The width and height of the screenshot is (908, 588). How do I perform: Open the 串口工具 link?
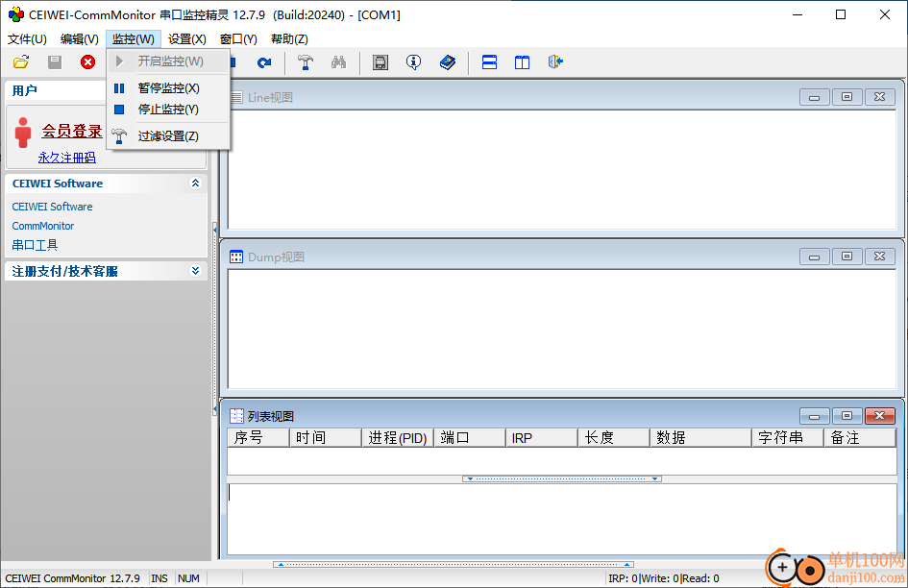coord(35,245)
